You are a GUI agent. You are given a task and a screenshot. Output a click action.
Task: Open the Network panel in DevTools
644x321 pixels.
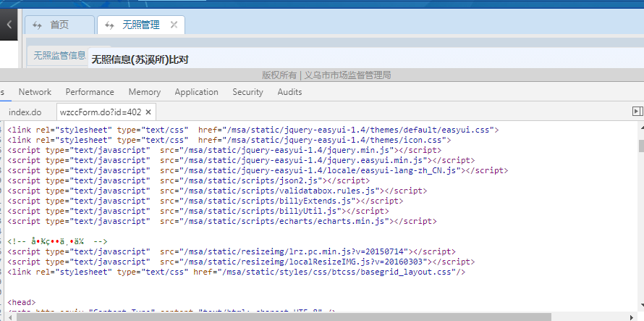(35, 92)
